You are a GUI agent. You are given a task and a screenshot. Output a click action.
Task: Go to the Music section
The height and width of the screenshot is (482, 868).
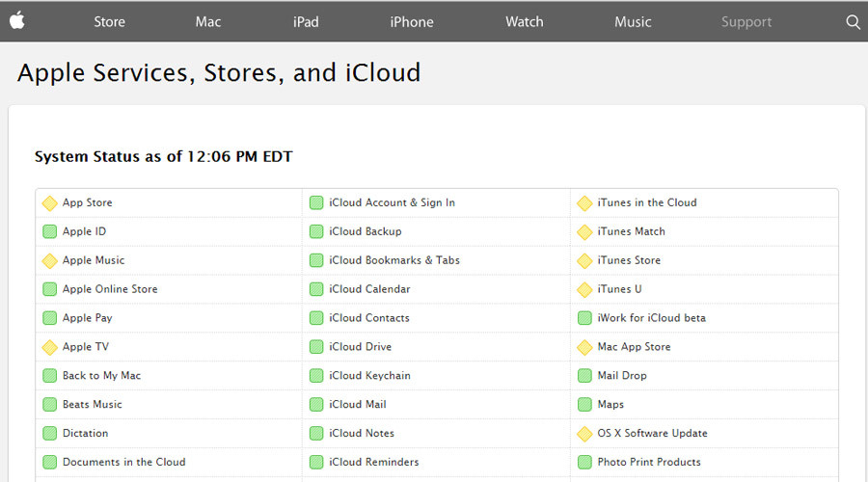[633, 21]
